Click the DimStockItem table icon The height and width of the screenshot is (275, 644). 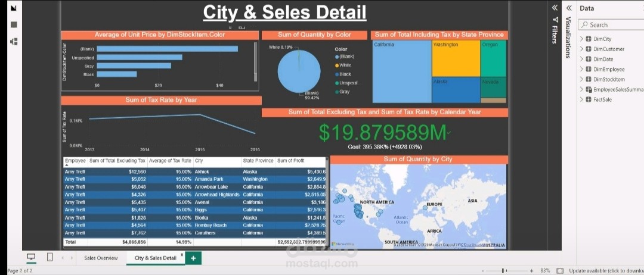[589, 80]
